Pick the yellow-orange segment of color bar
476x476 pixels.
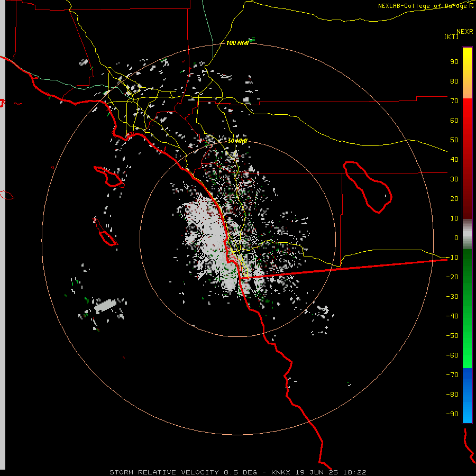pyautogui.click(x=467, y=73)
